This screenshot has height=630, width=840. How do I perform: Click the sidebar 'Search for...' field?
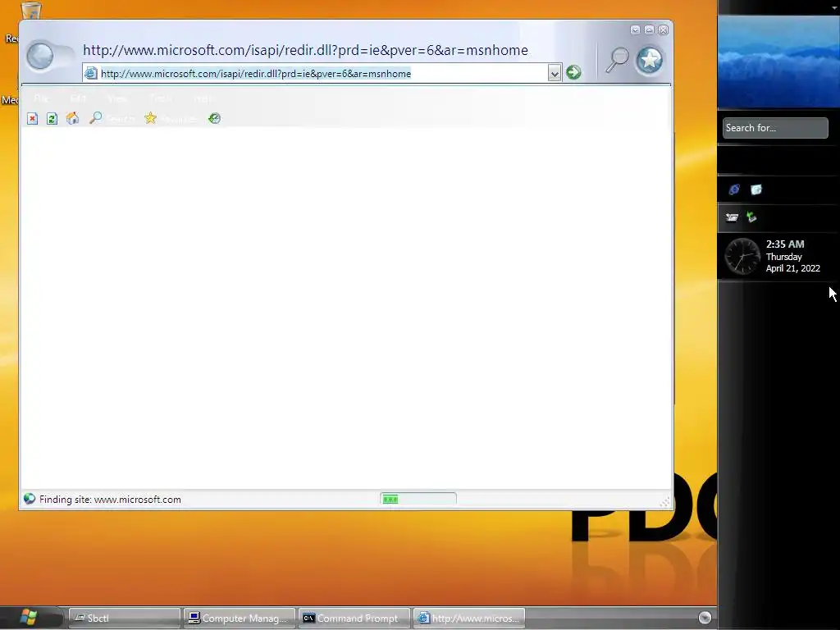tap(775, 128)
